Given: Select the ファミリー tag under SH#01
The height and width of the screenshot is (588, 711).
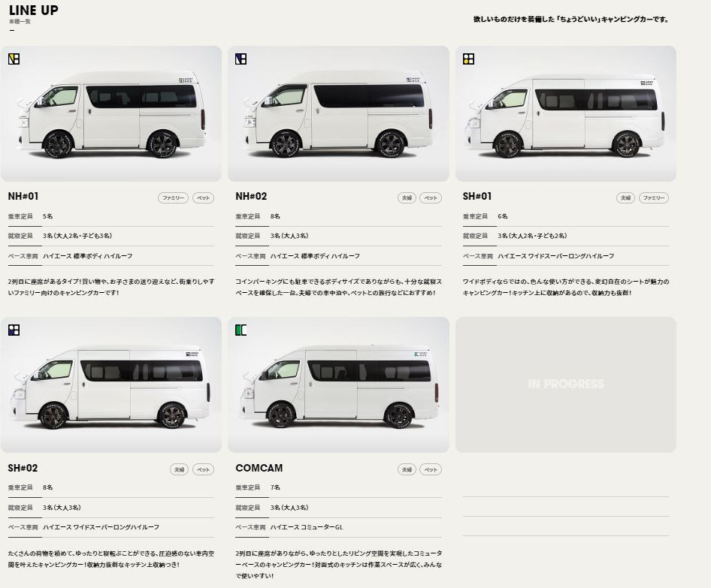Looking at the screenshot, I should (653, 198).
